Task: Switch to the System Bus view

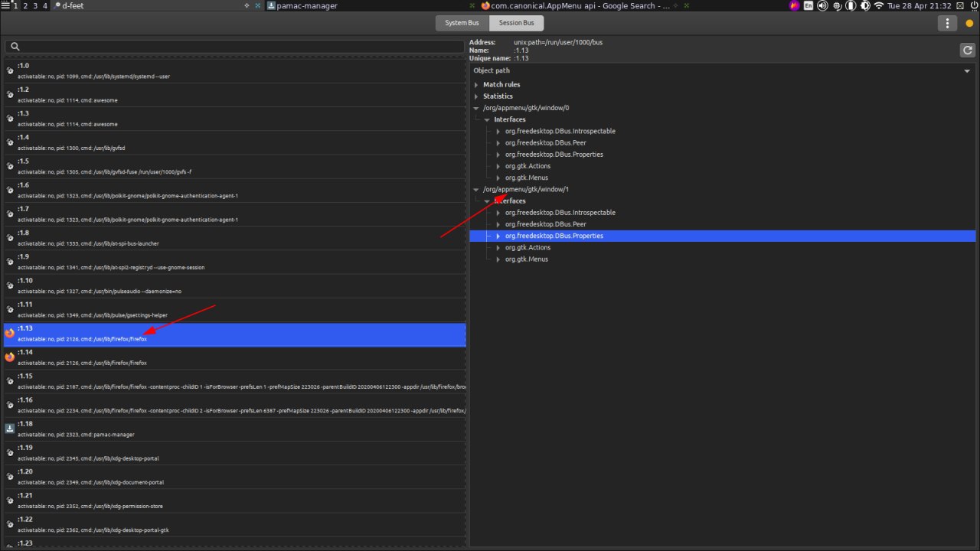Action: (462, 23)
